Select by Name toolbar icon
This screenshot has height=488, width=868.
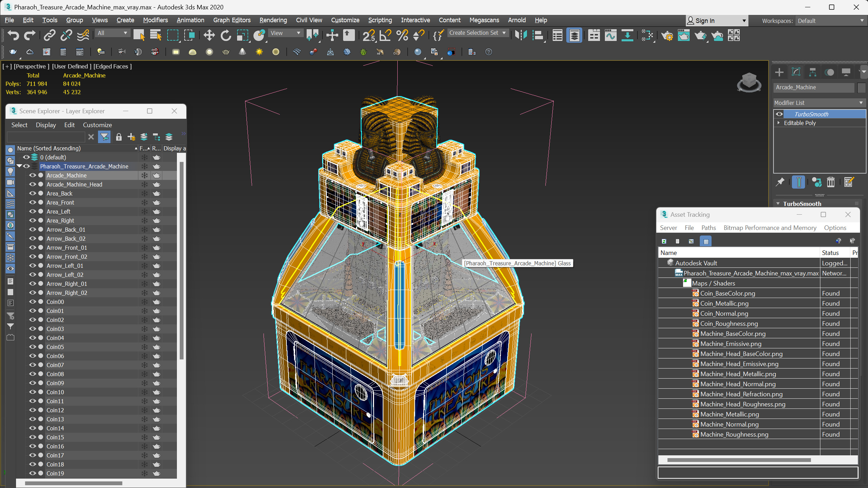[x=155, y=35]
